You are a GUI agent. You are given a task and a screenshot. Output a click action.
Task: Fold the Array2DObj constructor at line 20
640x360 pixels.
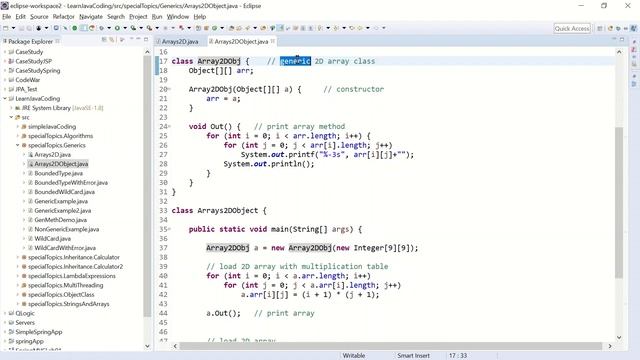pos(169,89)
